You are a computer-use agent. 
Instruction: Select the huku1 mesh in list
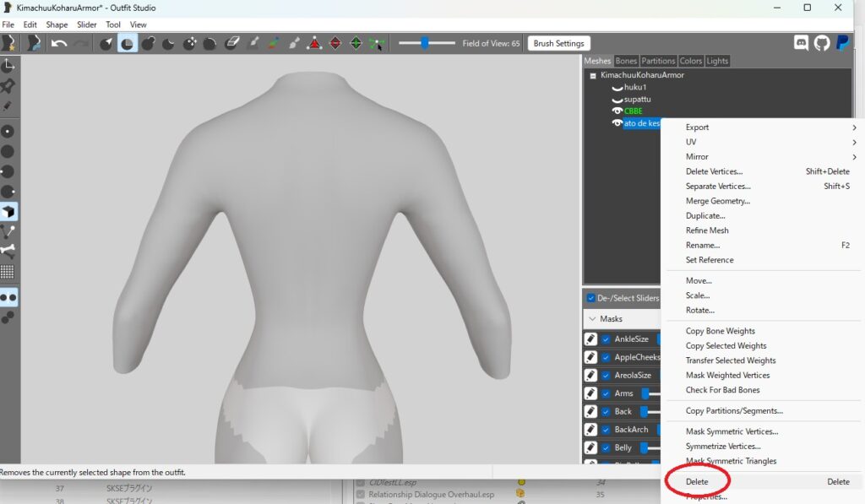point(634,87)
